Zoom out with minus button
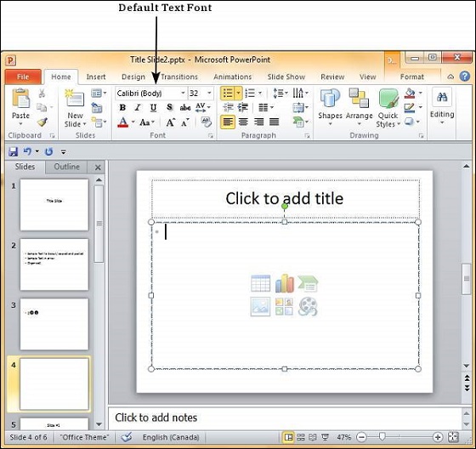 [361, 437]
